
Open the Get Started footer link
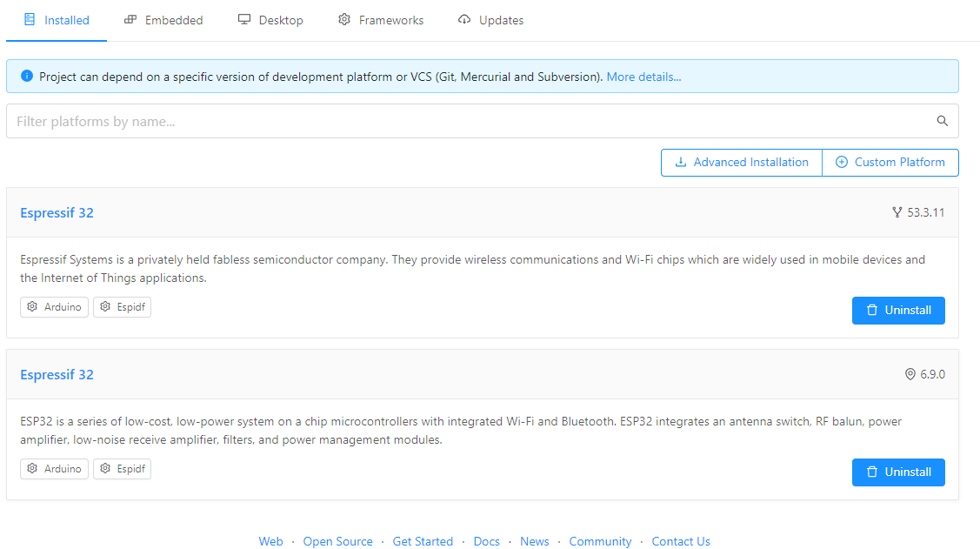click(423, 541)
